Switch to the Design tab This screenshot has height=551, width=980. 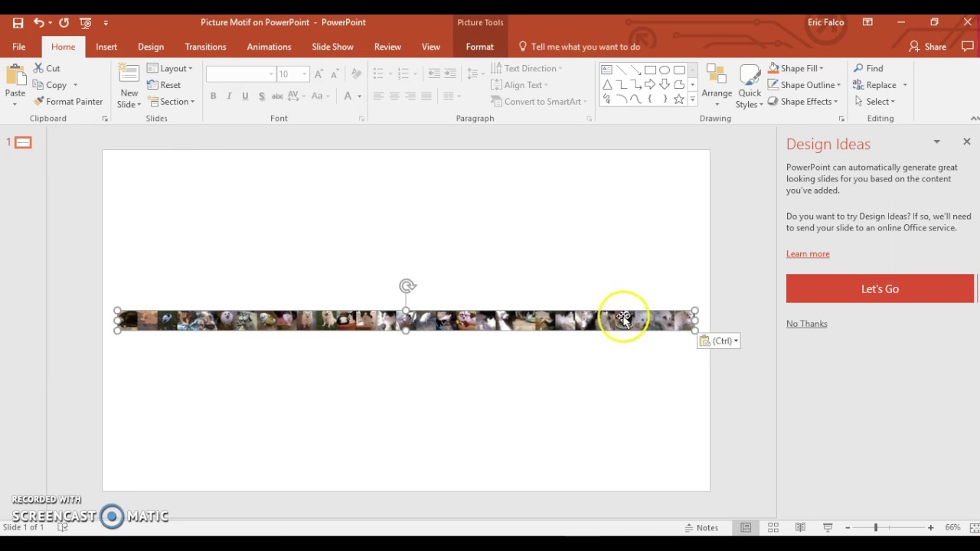click(151, 47)
